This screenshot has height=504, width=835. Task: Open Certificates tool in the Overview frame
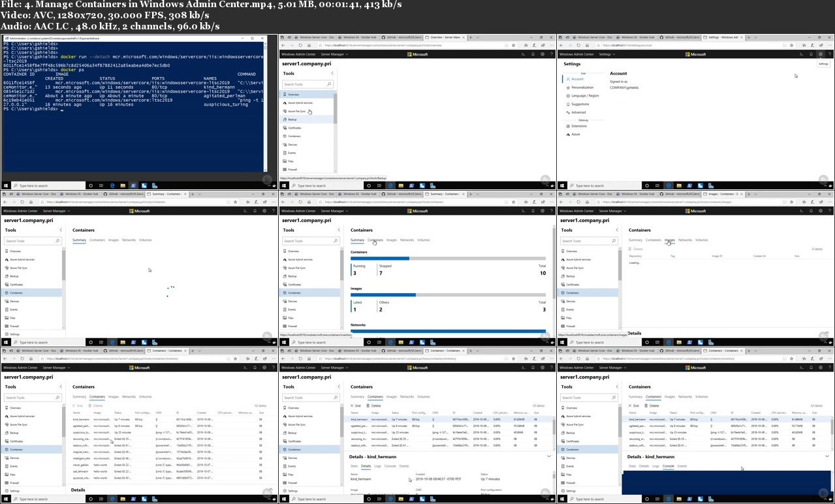coord(307,128)
